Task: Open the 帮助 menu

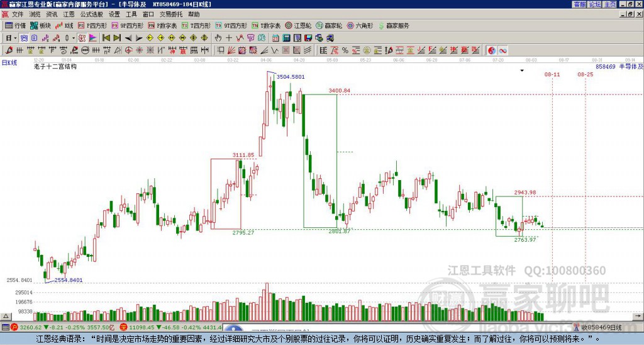Action: click(x=194, y=14)
